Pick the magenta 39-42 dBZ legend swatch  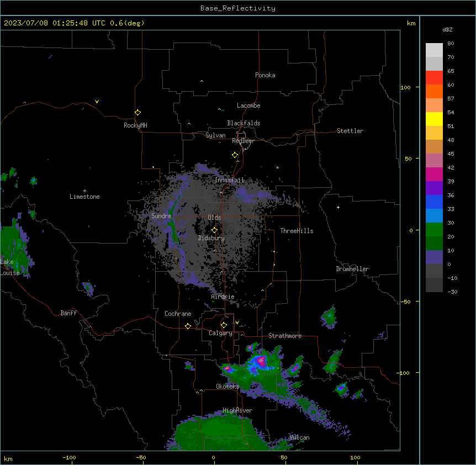pyautogui.click(x=434, y=174)
